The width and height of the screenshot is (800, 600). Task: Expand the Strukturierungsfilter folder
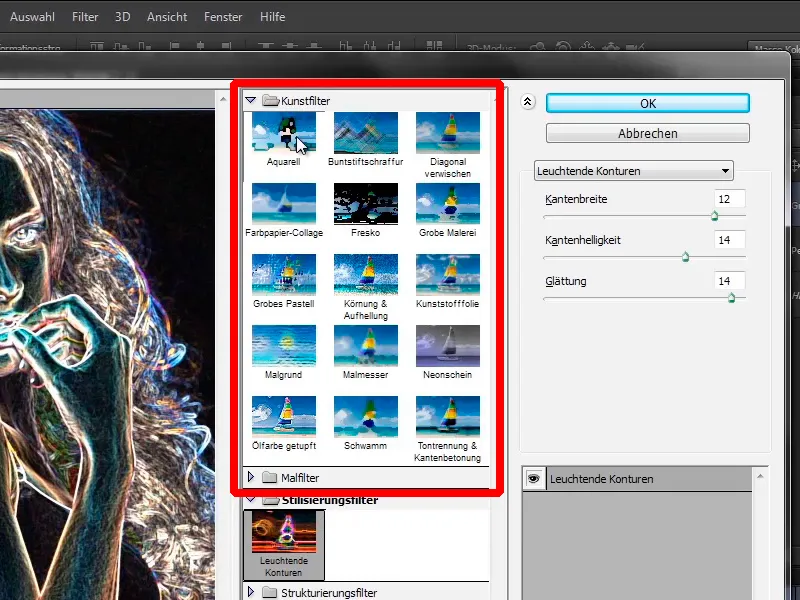[251, 592]
